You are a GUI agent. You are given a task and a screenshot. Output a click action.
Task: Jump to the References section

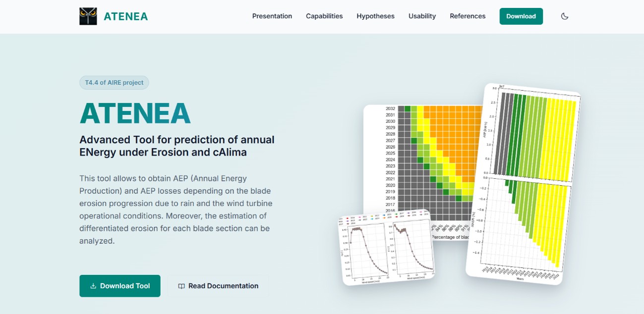point(468,16)
